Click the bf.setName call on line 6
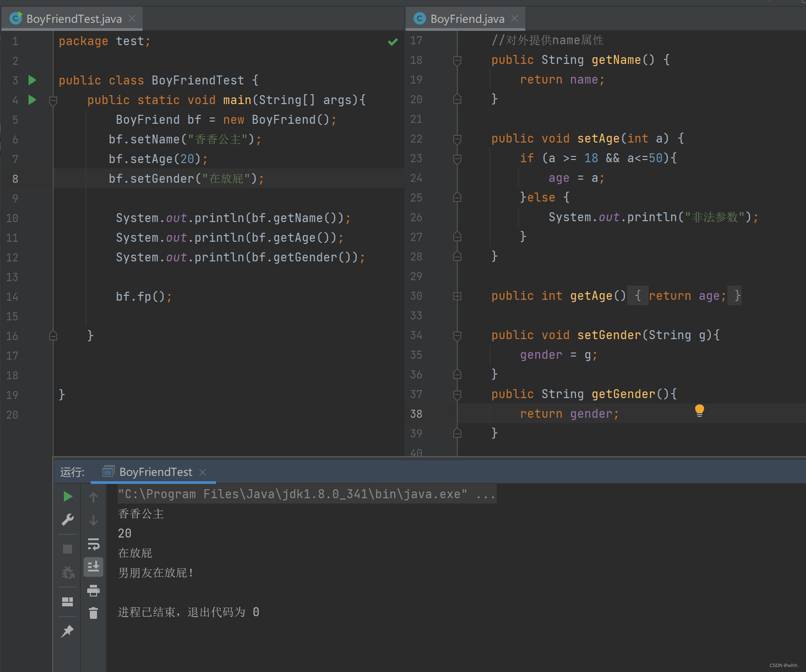 coord(185,139)
